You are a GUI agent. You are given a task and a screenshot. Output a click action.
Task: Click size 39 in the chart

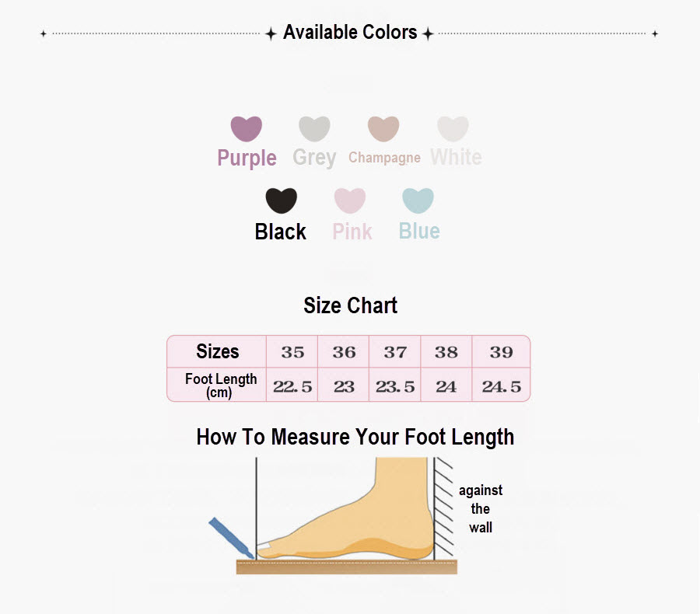tap(501, 351)
